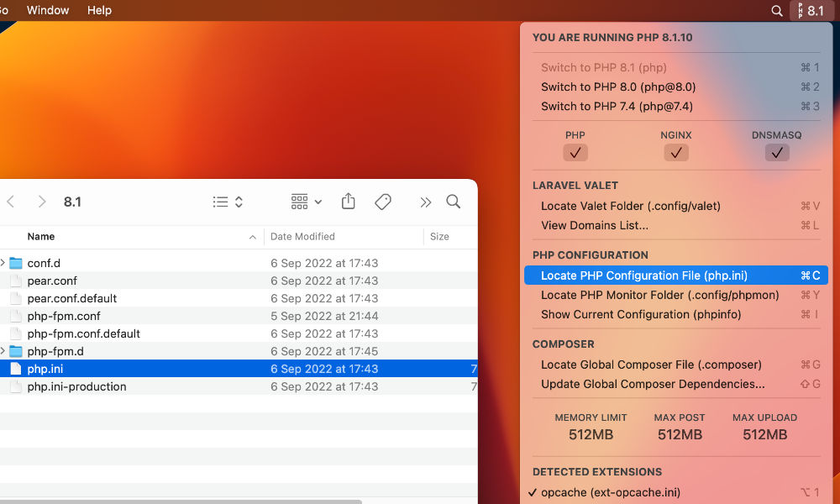840x504 pixels.
Task: Switch to PHP 7.4 (php@7.4)
Action: pyautogui.click(x=676, y=106)
